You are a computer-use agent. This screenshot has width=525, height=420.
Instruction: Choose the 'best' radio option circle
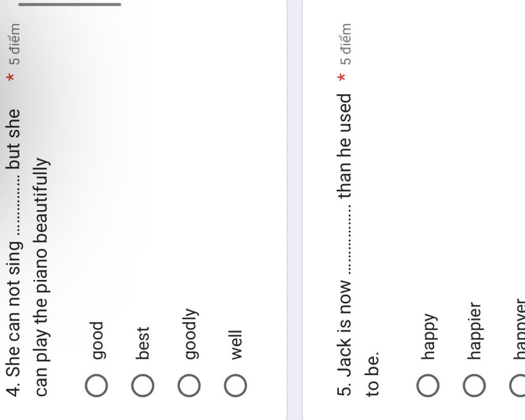(x=143, y=386)
